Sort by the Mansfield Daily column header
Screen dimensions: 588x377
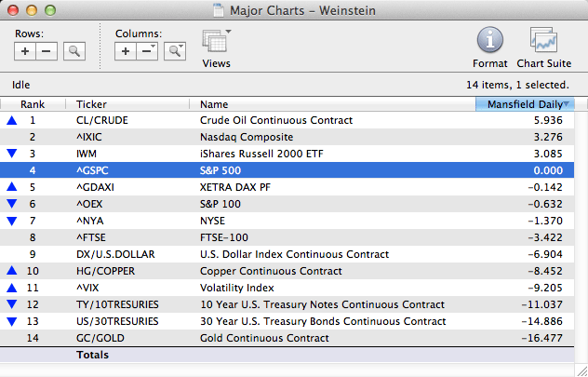point(524,104)
